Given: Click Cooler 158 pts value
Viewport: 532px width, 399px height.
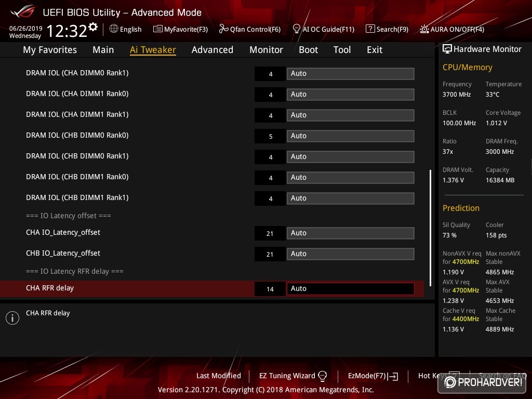Looking at the screenshot, I should 496,235.
